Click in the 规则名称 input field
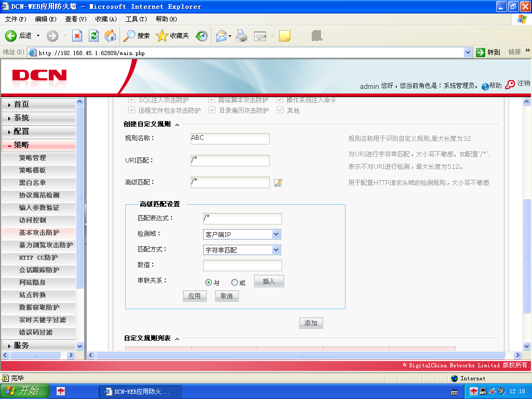The width and height of the screenshot is (532, 399). click(230, 138)
